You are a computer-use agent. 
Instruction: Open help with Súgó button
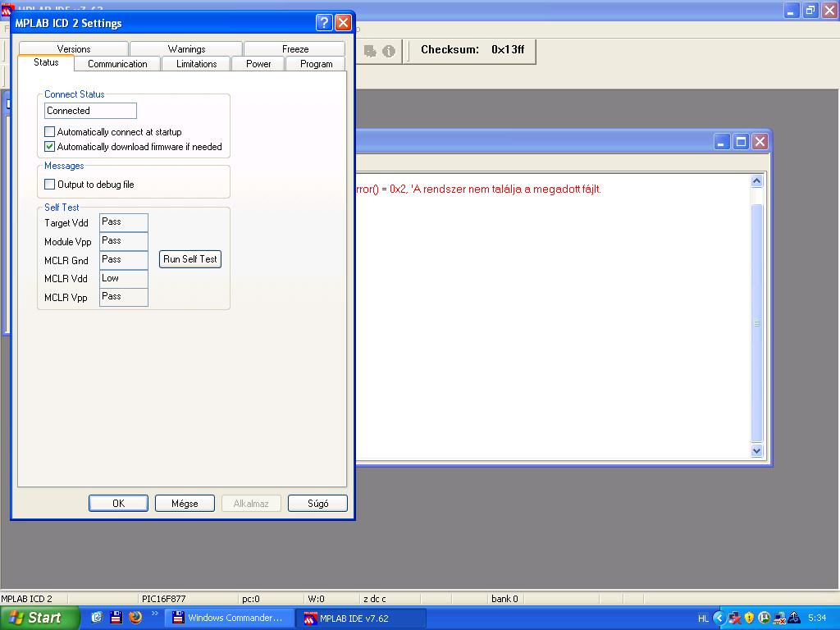317,504
